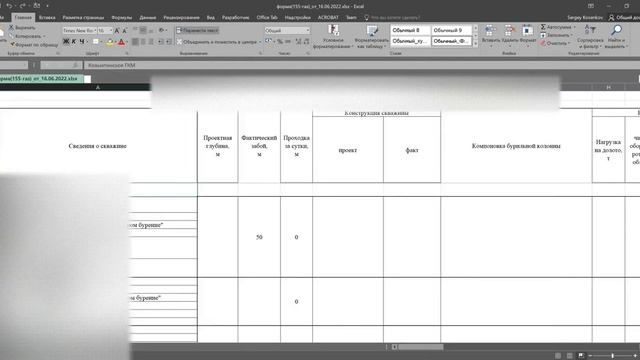Switch to the Вставка ribbon tab
Screen dimensions: 640x360
point(47,18)
